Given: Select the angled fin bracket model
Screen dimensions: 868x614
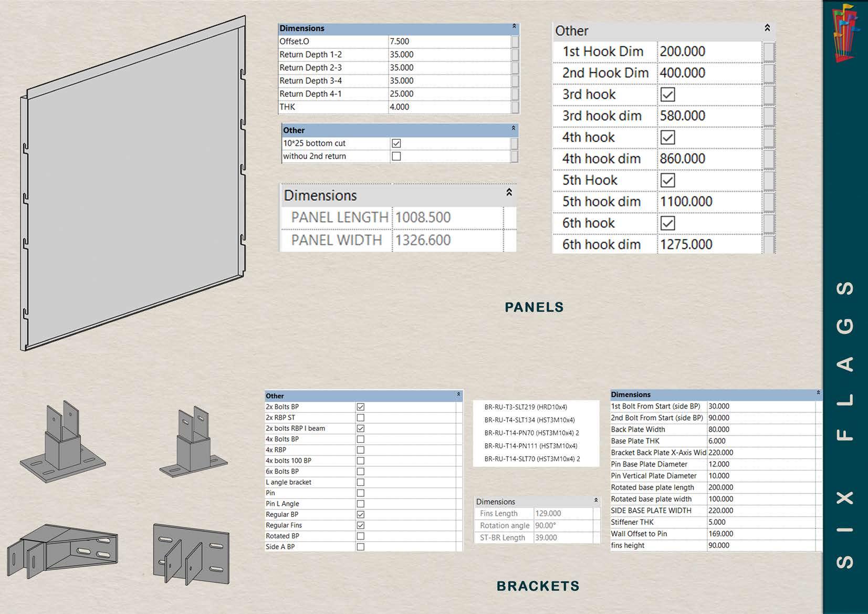Looking at the screenshot, I should (x=62, y=550).
